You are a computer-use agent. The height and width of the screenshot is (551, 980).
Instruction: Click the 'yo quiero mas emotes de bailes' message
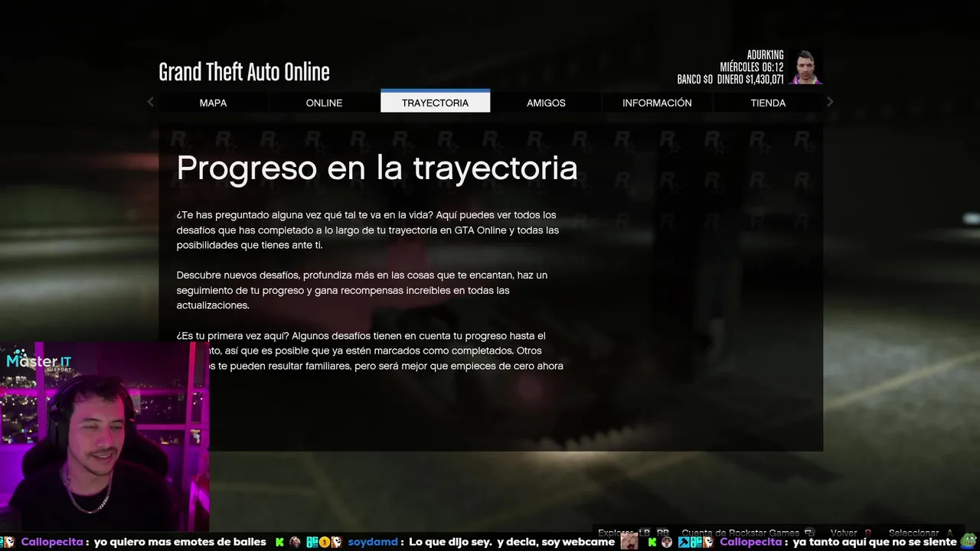[x=180, y=542]
